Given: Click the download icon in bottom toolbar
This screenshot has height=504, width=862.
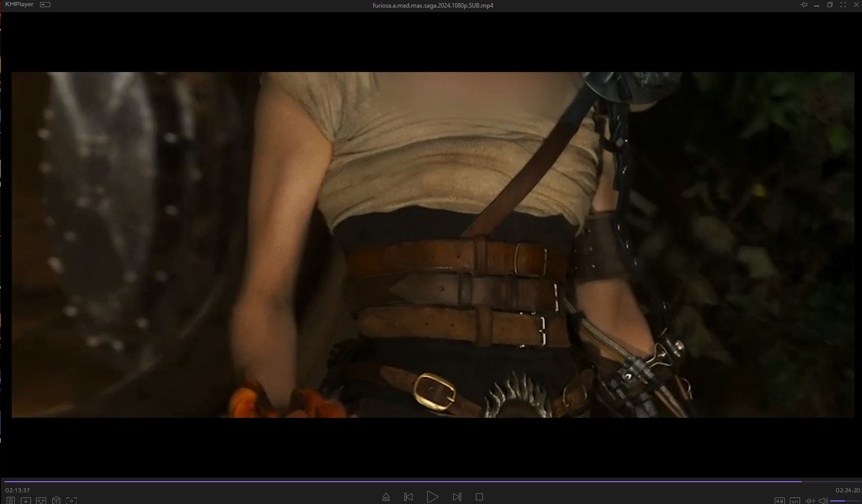Looking at the screenshot, I should click(x=25, y=500).
